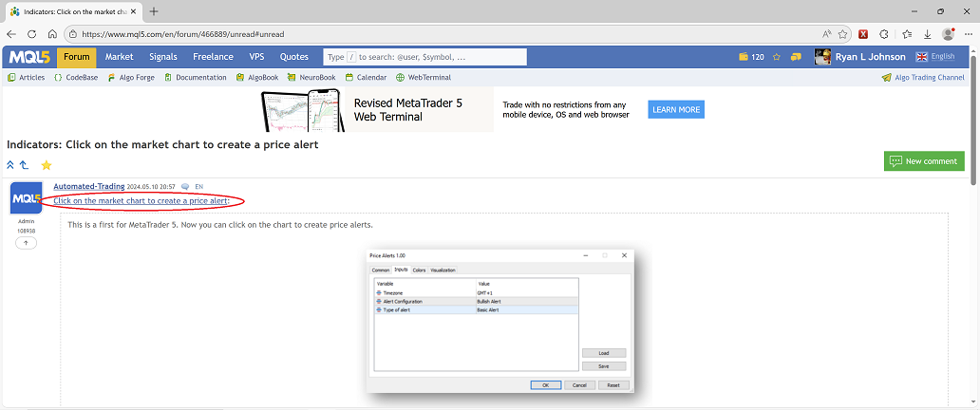Open favorites star in MQL5 header
980x410 pixels.
tap(777, 57)
